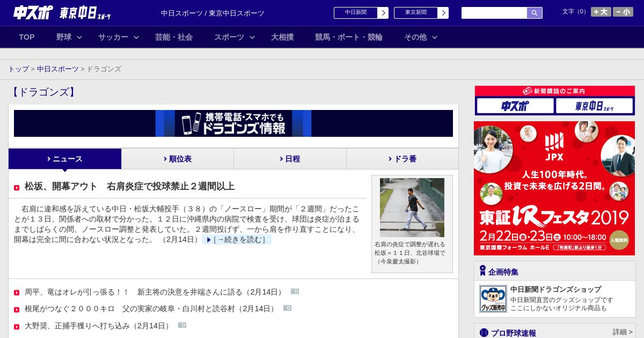Image resolution: width=644 pixels, height=338 pixels.
Task: Select the 順位表 tab
Action: (x=178, y=159)
